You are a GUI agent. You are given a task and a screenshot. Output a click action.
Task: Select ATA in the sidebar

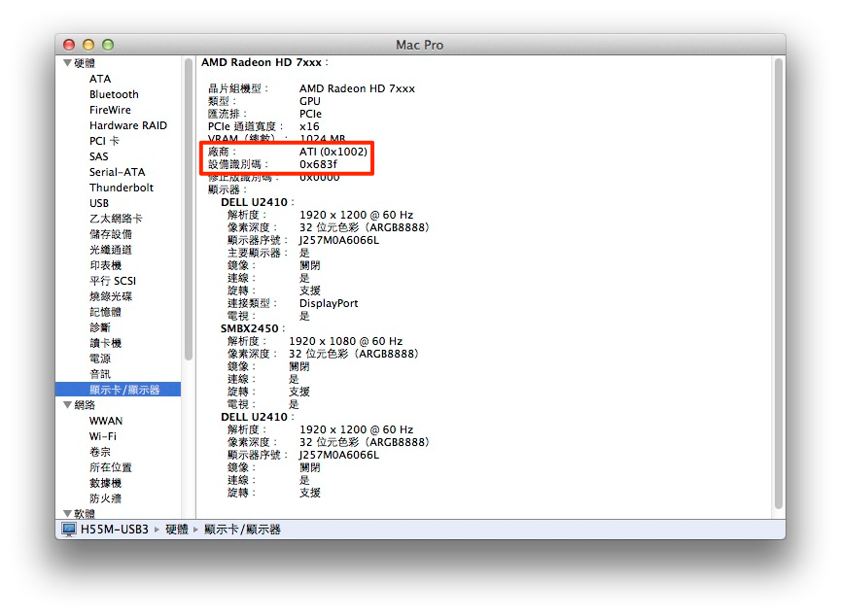[x=100, y=79]
